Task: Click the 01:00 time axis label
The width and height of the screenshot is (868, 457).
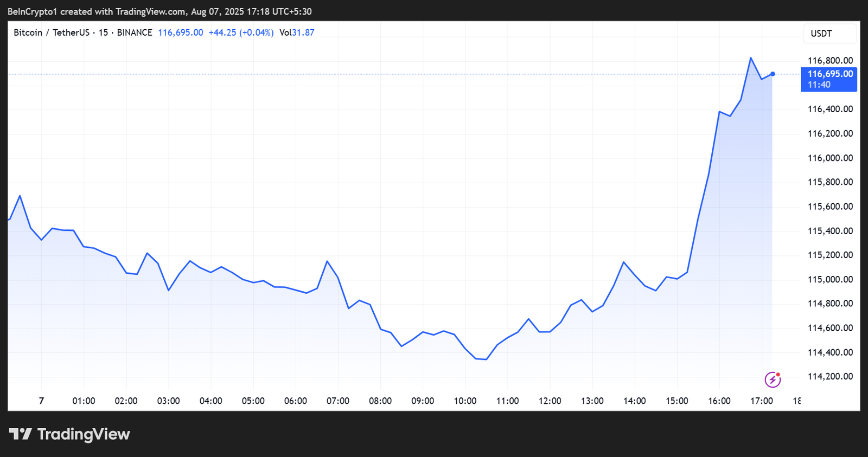Action: tap(84, 401)
